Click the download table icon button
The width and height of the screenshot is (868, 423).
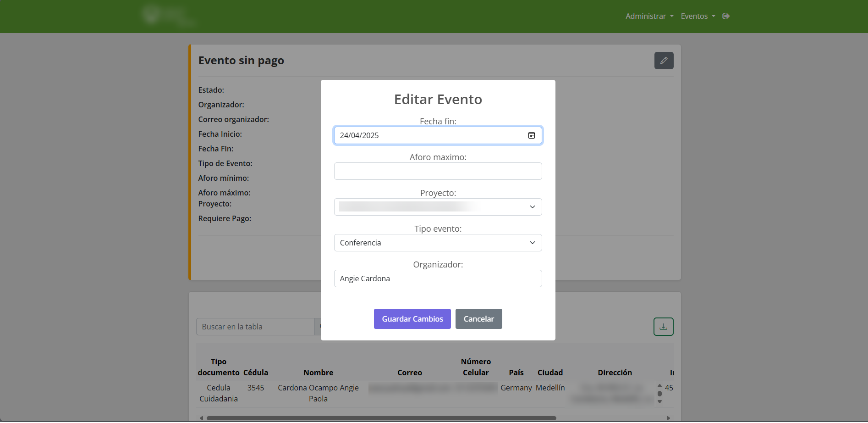(663, 327)
